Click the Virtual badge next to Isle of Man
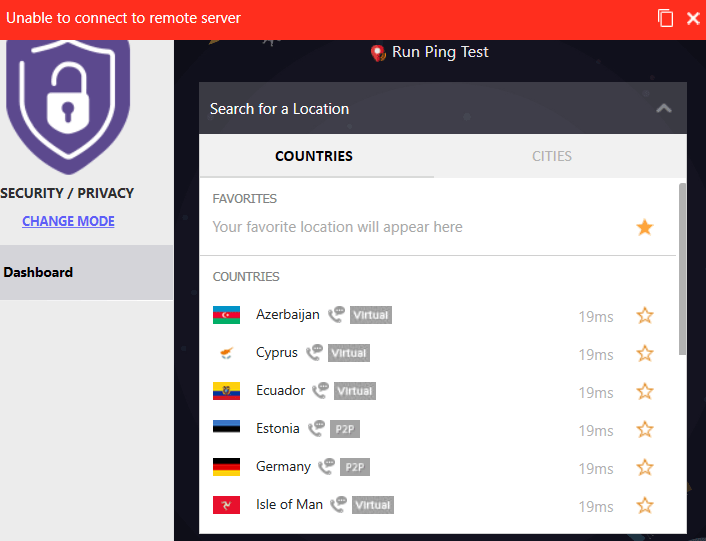 373,505
